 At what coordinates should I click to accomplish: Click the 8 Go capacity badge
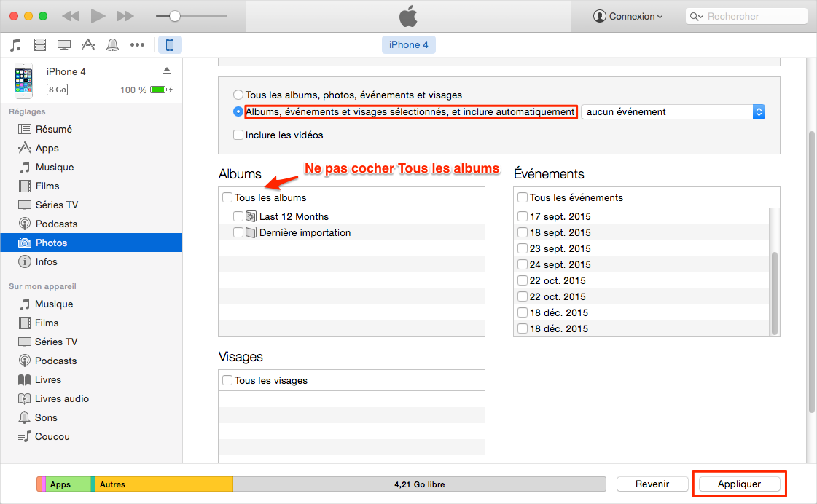pos(58,90)
